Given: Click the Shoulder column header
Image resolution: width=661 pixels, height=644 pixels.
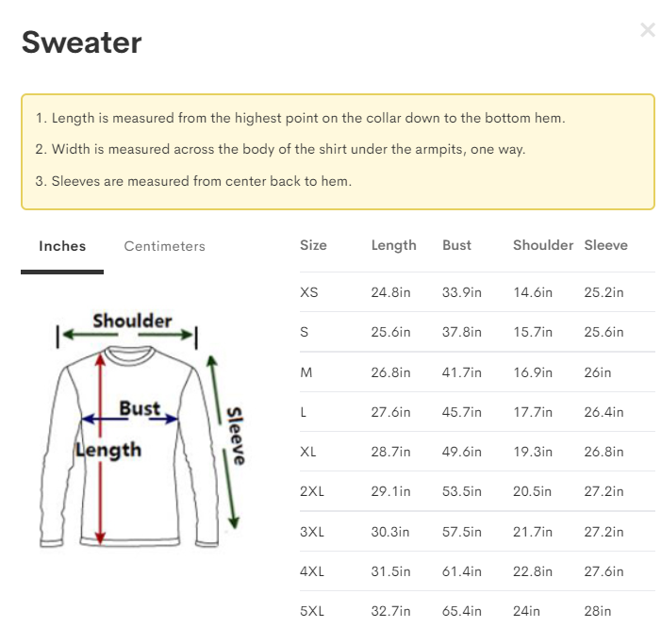Looking at the screenshot, I should coord(542,245).
